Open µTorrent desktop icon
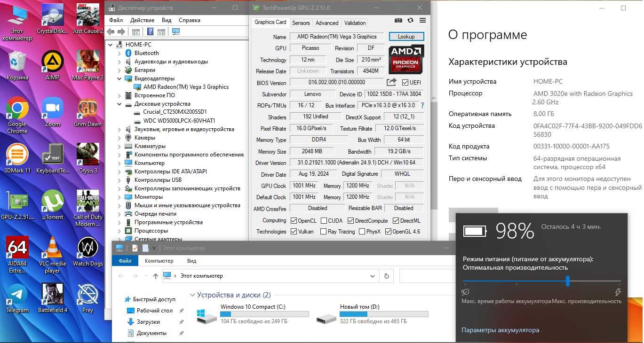Image resolution: width=644 pixels, height=343 pixels. tap(52, 205)
